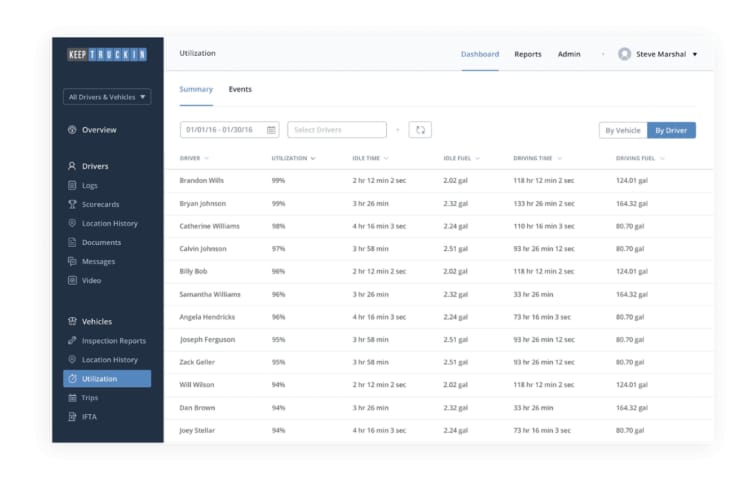The width and height of the screenshot is (750, 478).
Task: Click the Utilization page title
Action: click(x=198, y=53)
